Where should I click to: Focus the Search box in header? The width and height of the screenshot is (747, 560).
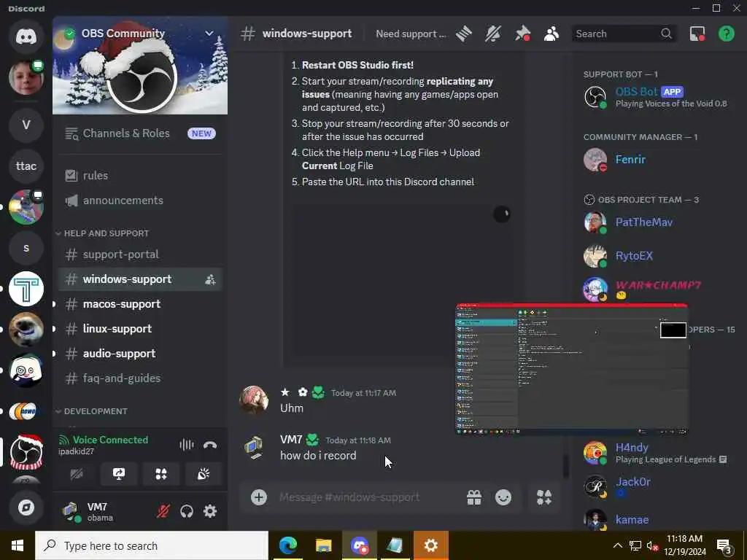(623, 34)
